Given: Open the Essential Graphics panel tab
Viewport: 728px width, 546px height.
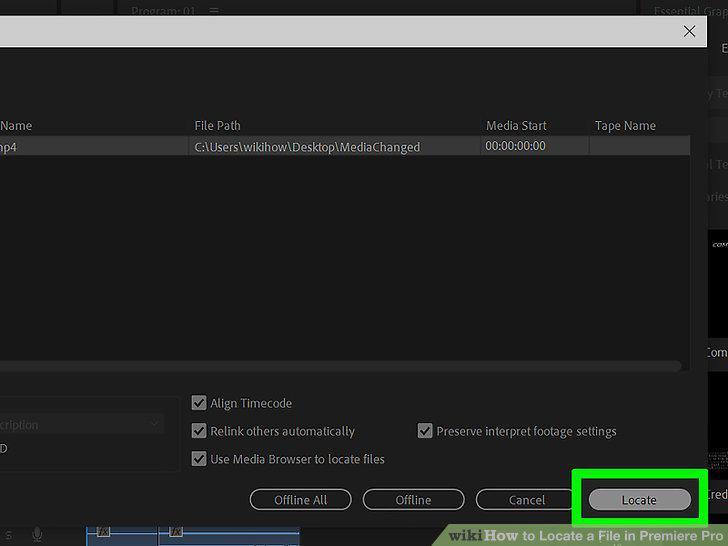Looking at the screenshot, I should tap(690, 11).
